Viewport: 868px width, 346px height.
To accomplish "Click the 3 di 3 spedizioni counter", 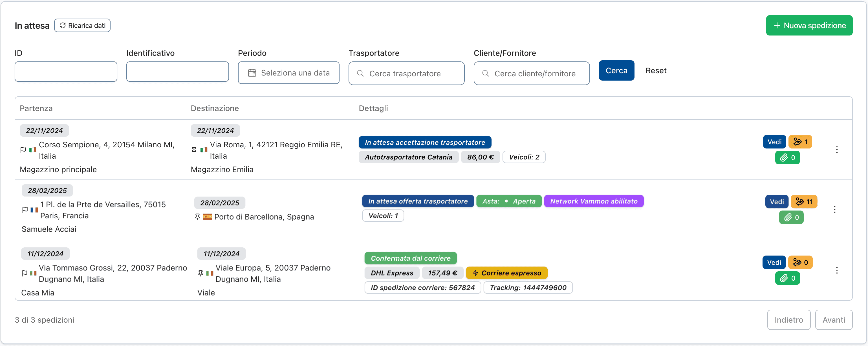I will pyautogui.click(x=45, y=320).
